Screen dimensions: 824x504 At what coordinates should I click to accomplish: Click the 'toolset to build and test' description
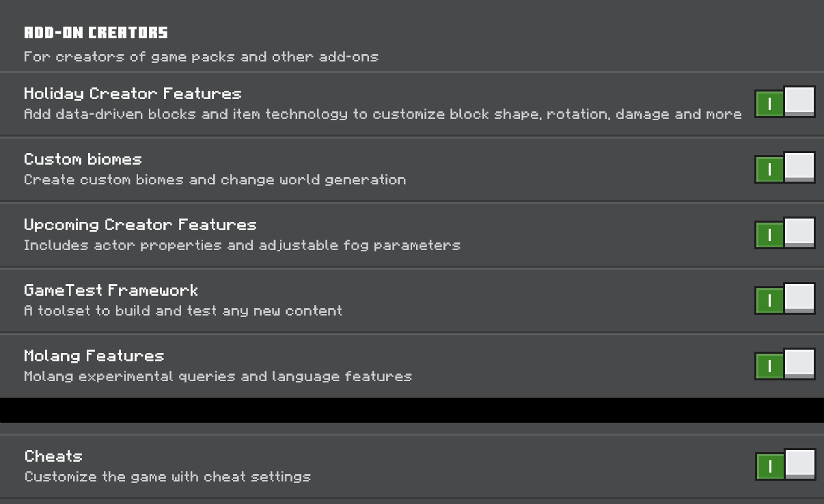click(x=182, y=311)
